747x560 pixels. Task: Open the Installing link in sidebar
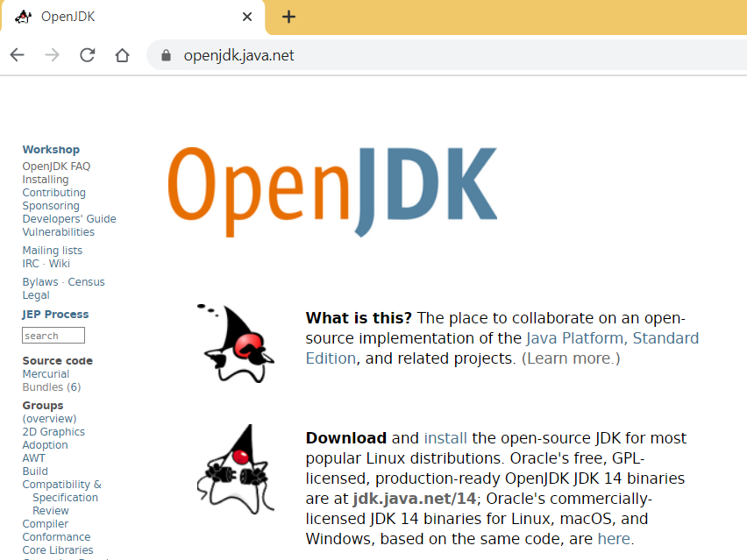(46, 180)
